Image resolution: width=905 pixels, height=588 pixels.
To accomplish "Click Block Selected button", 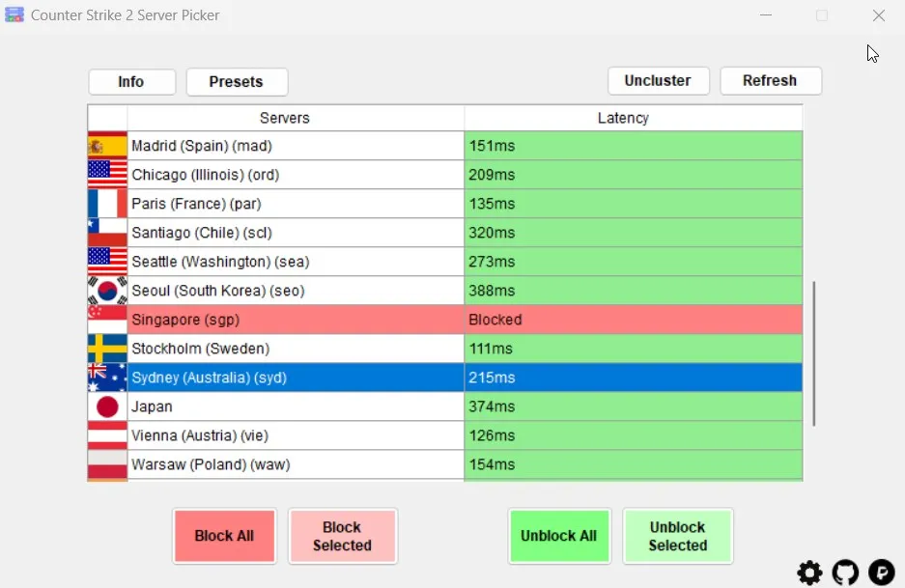I will coord(343,536).
